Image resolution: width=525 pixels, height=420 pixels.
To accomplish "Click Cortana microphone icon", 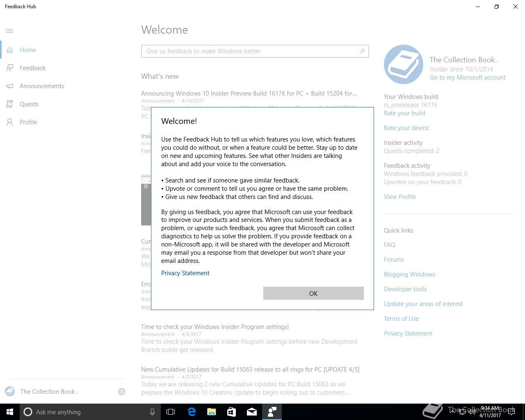I will (152, 412).
